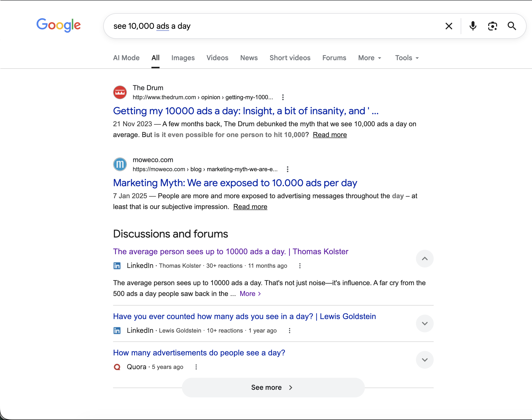Screen dimensions: 532x420
Task: Switch to AI Mode tab
Action: click(x=126, y=58)
